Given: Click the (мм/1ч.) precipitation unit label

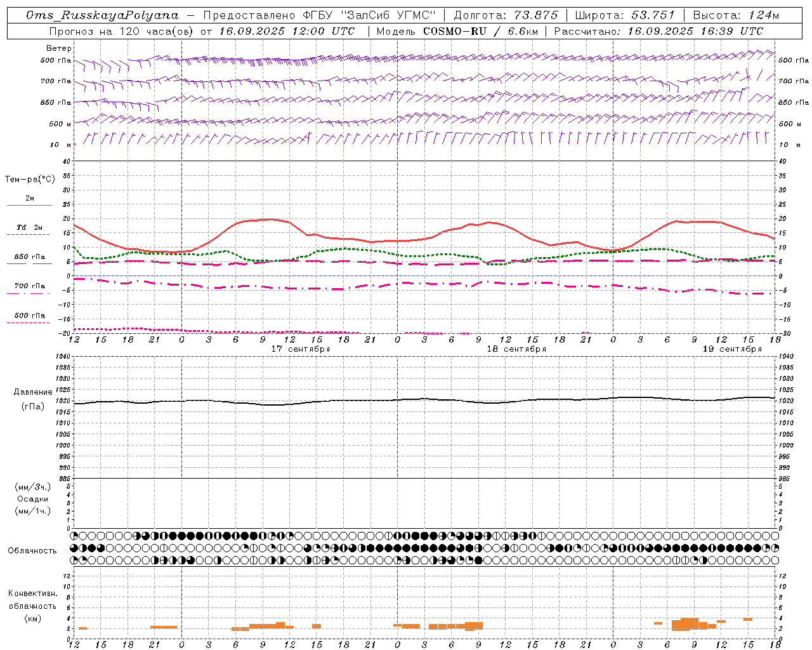Looking at the screenshot, I should pos(33,511).
